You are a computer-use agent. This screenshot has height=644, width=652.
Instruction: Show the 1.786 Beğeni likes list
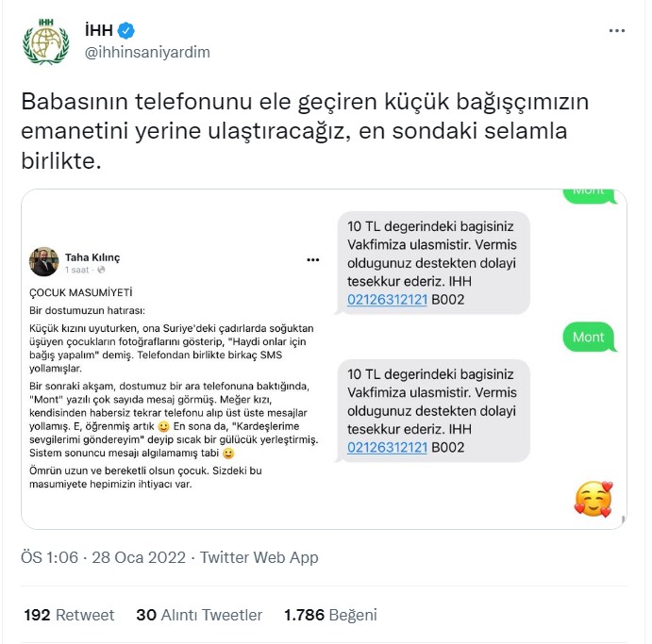point(330,615)
